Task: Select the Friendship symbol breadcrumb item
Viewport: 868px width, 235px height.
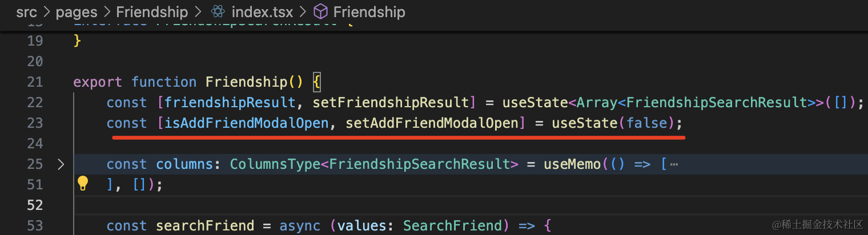Action: click(x=369, y=11)
